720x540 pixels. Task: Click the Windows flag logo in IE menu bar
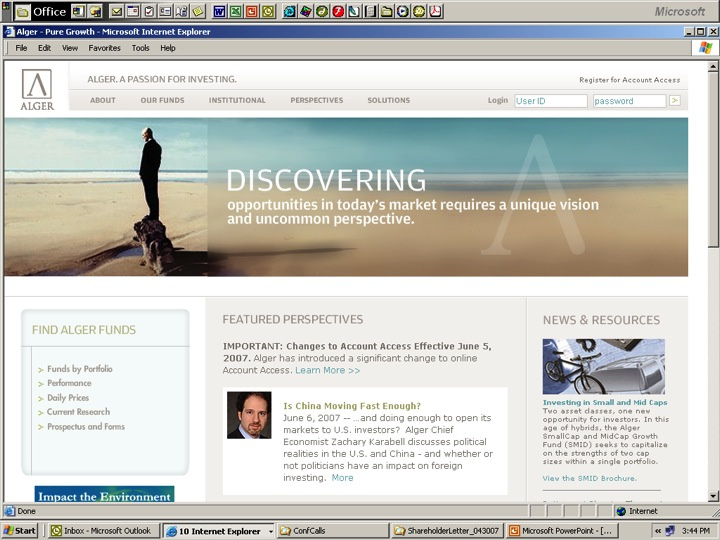(x=705, y=48)
